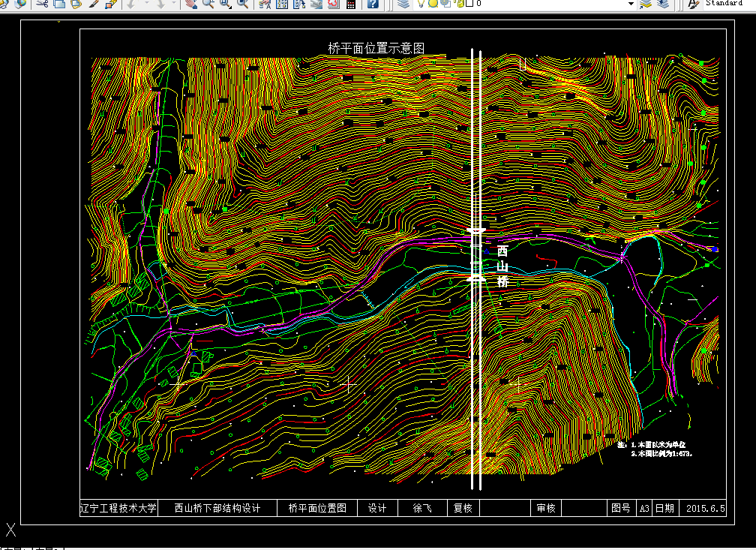Click the Zoom Previous icon

243,4
